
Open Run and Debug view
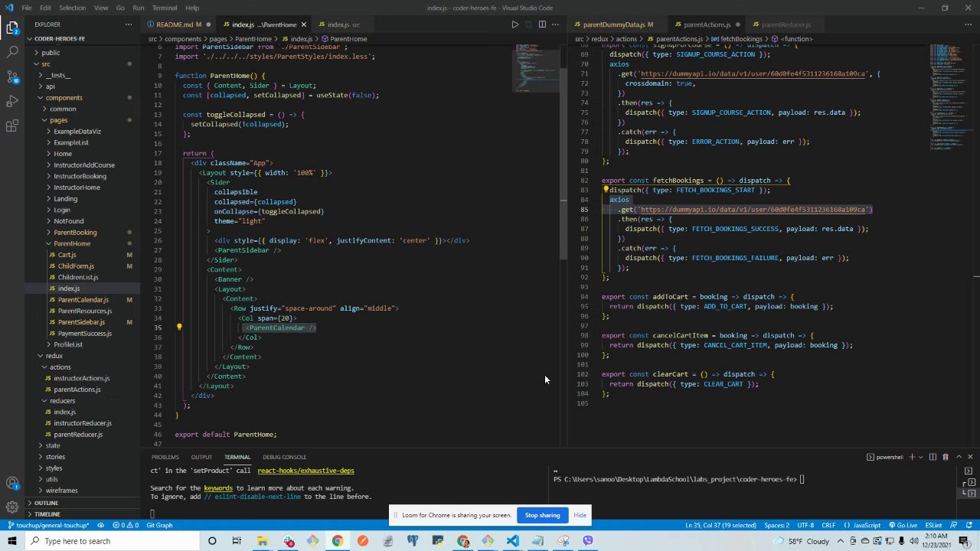click(x=12, y=102)
